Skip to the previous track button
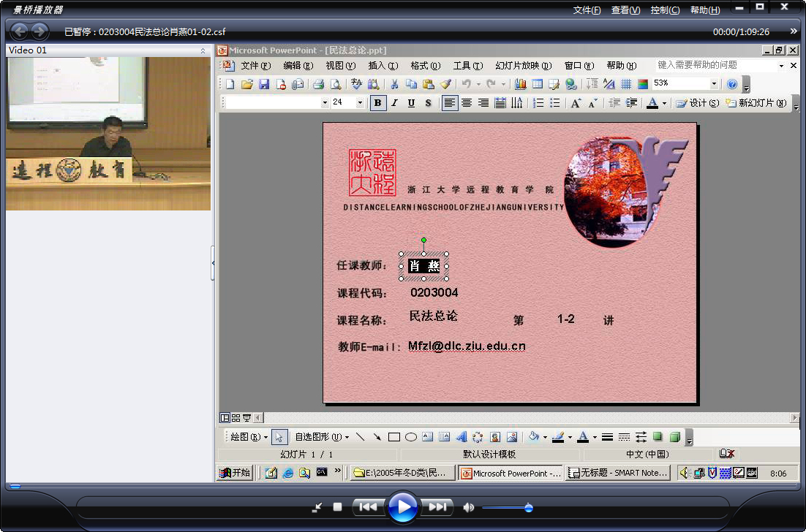This screenshot has width=806, height=532. [x=368, y=507]
